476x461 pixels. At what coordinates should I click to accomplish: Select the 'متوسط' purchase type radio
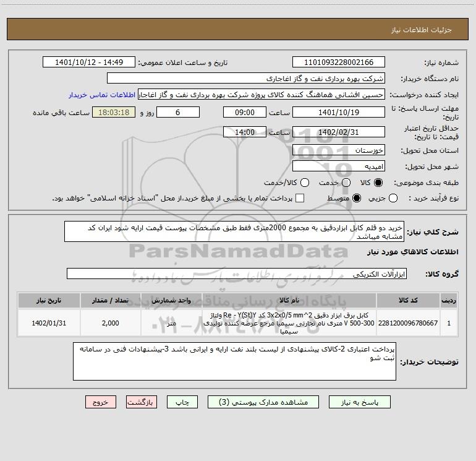(x=357, y=198)
